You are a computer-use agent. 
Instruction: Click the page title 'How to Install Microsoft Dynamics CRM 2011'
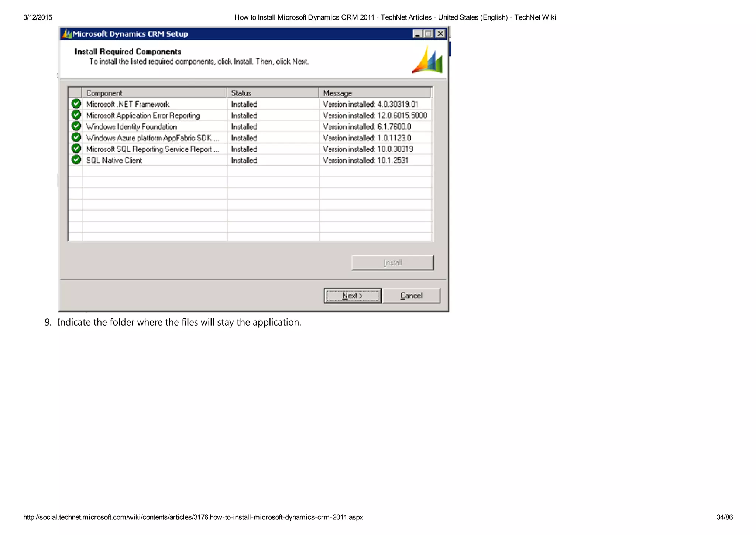tap(304, 17)
